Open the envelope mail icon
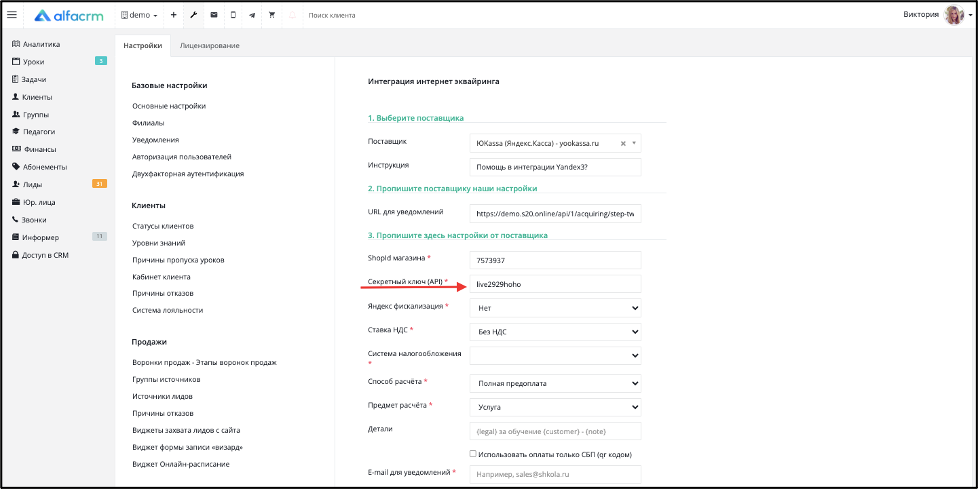This screenshot has height=489, width=979. point(214,15)
